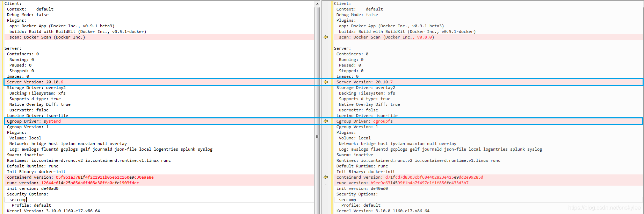Click 'Context: default' in right pane
Viewport: 644px width, 214px height.
coord(360,9)
